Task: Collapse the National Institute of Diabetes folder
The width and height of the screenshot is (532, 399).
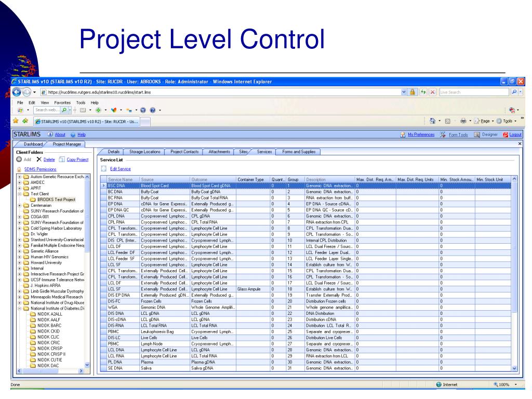Action: [x=20, y=309]
